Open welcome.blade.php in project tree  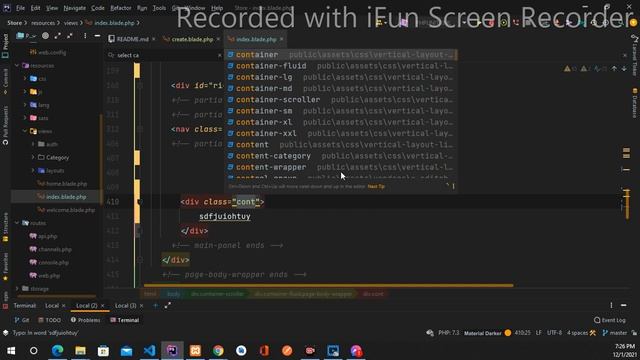pos(70,210)
